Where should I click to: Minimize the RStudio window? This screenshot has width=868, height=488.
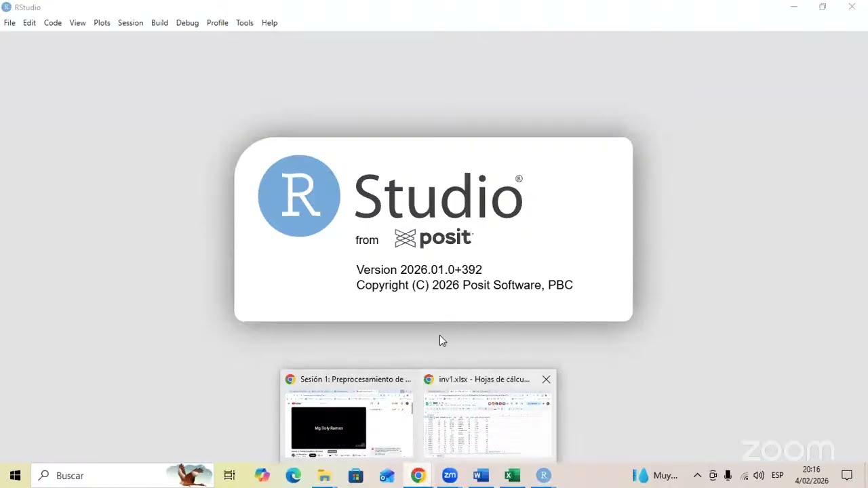coord(793,7)
